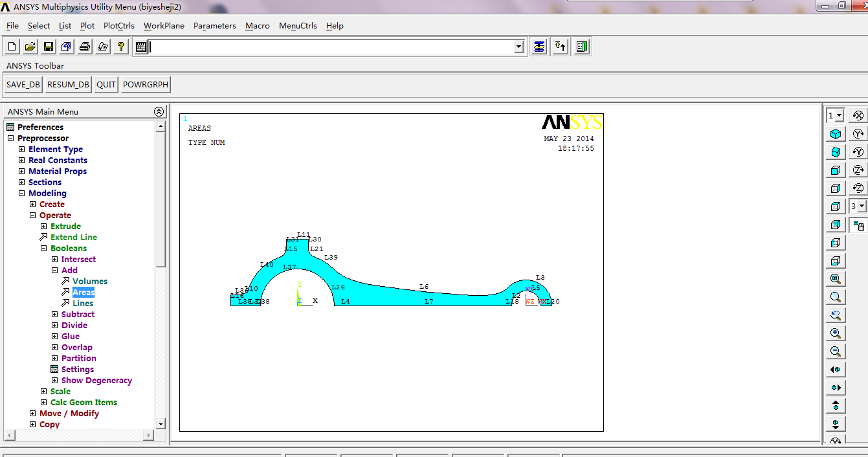Open Preferences in the Main Menu
This screenshot has width=868, height=457.
40,128
